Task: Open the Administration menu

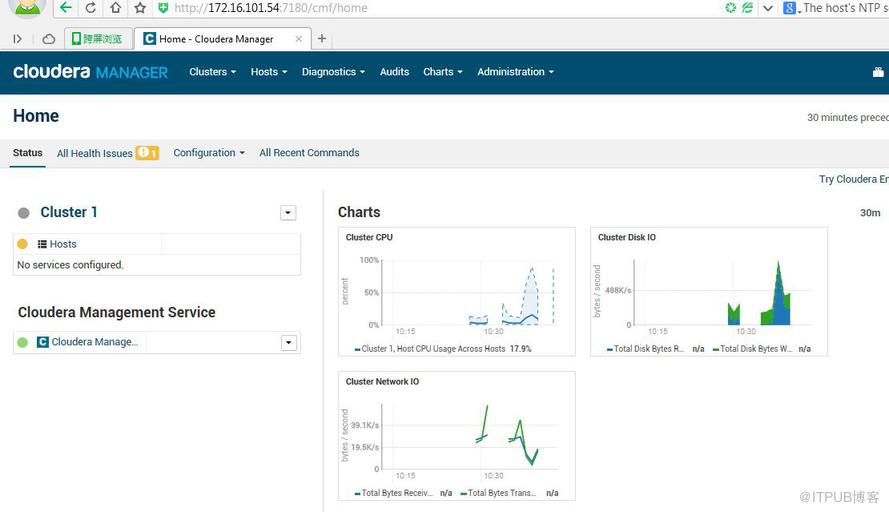Action: point(515,72)
